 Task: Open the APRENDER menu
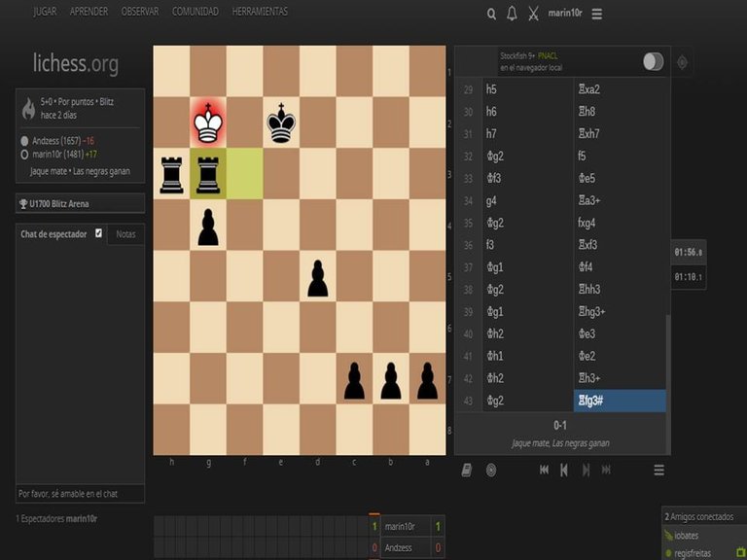[89, 12]
